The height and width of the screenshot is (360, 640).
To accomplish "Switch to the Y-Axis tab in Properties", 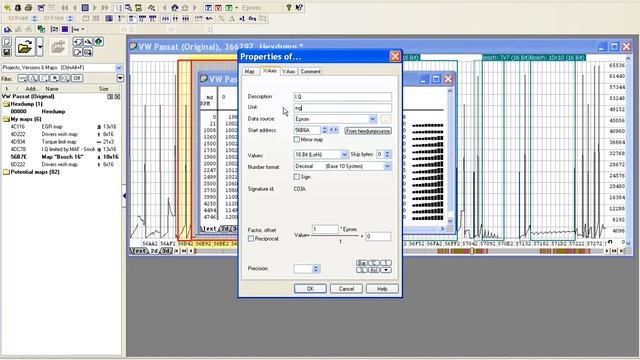I will click(x=288, y=71).
